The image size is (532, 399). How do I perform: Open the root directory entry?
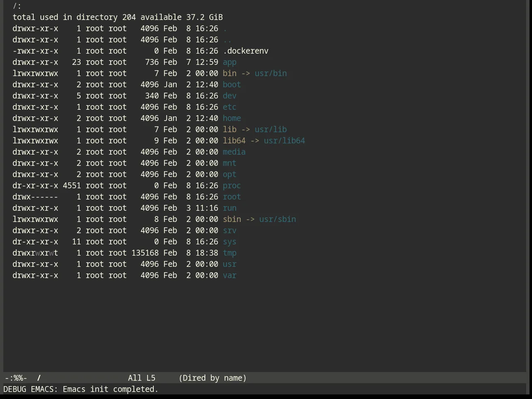pos(232,197)
